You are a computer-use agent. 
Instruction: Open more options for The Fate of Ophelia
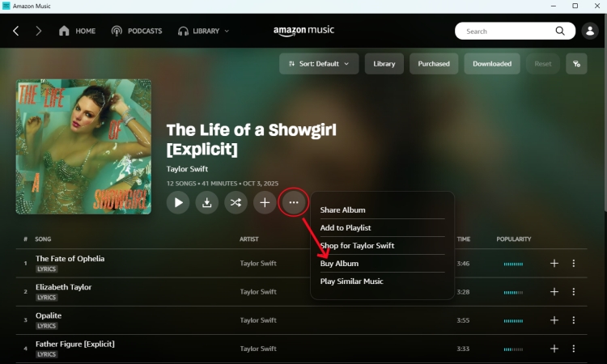pos(573,264)
